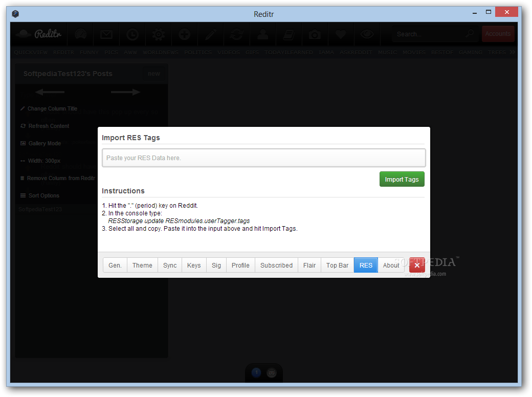Open PICS subreddit shortcut
The height and width of the screenshot is (397, 532).
pyautogui.click(x=112, y=52)
